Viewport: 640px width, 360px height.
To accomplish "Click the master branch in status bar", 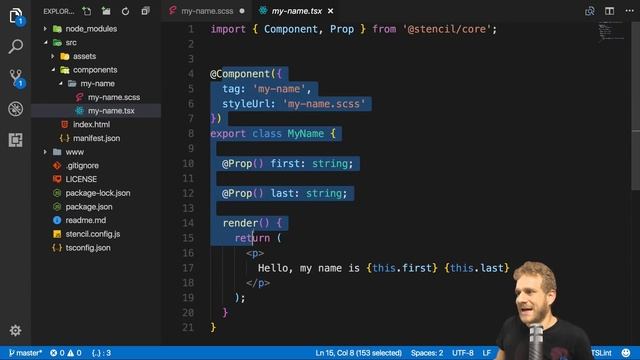I will pyautogui.click(x=25, y=353).
